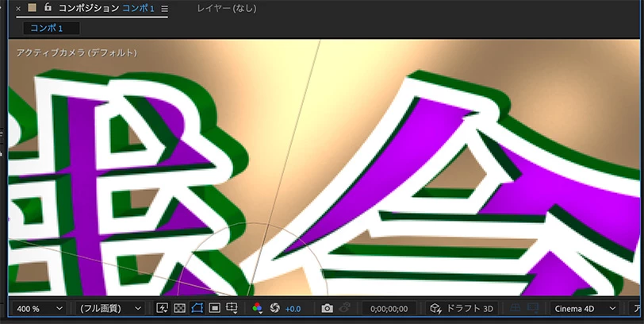Viewport: 644px width, 324px height.
Task: Open the composition panel hamburger menu
Action: pos(164,9)
